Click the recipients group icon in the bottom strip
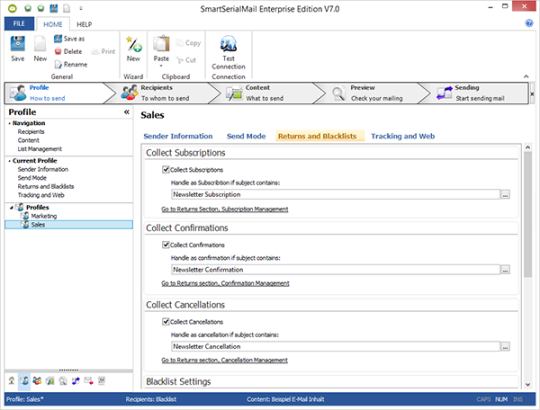The image size is (540, 410). (x=37, y=381)
